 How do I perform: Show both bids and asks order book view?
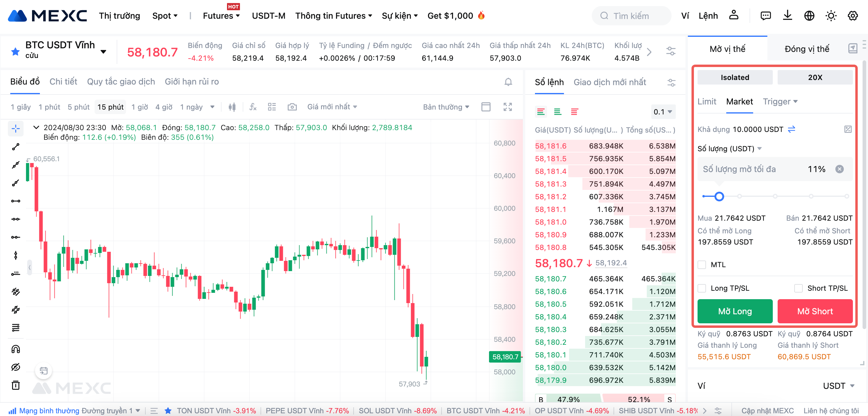click(541, 112)
